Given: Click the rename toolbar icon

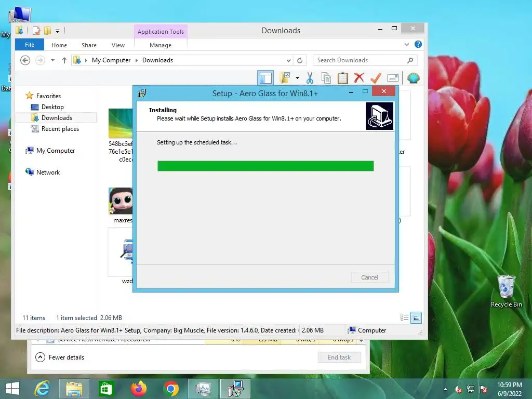Looking at the screenshot, I should coord(393,78).
